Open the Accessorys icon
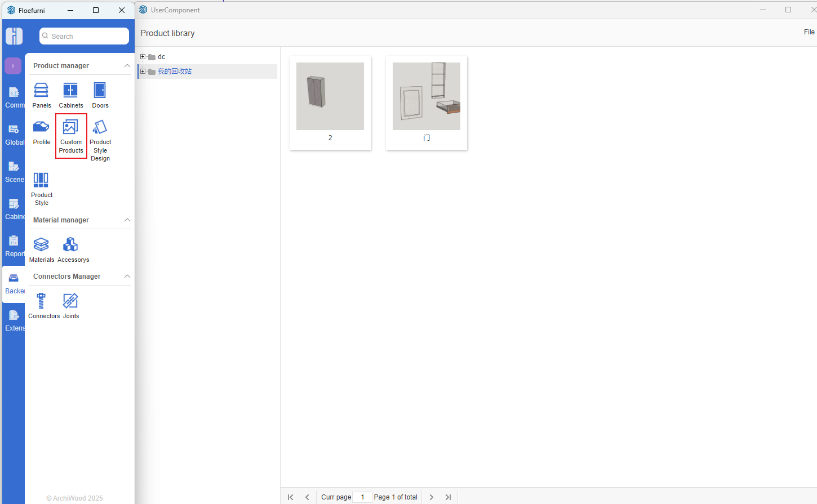 pyautogui.click(x=71, y=249)
